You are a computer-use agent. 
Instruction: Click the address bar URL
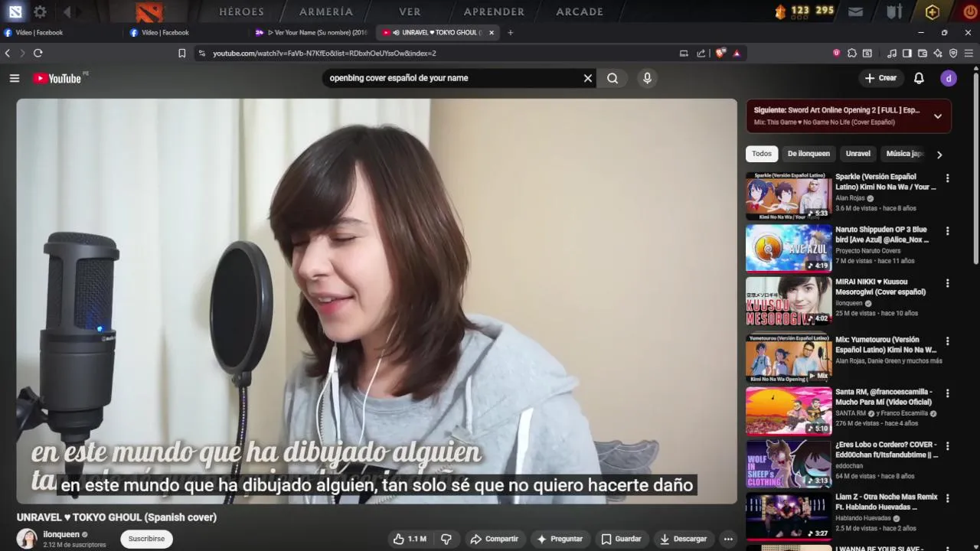(325, 53)
